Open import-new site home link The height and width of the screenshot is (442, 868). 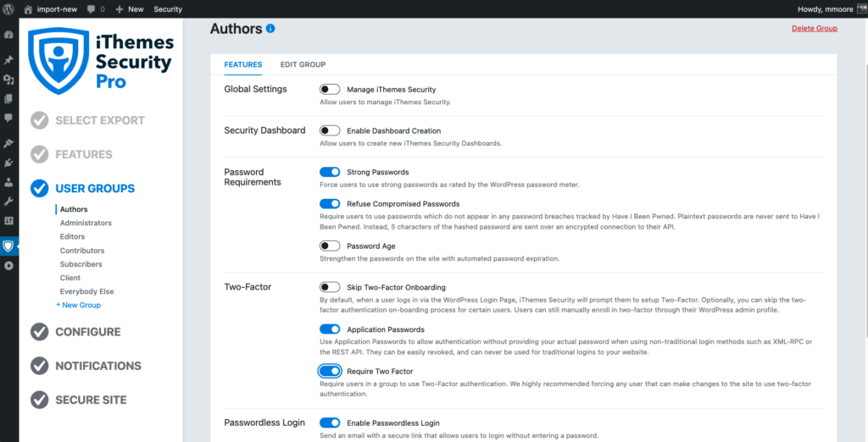click(50, 9)
